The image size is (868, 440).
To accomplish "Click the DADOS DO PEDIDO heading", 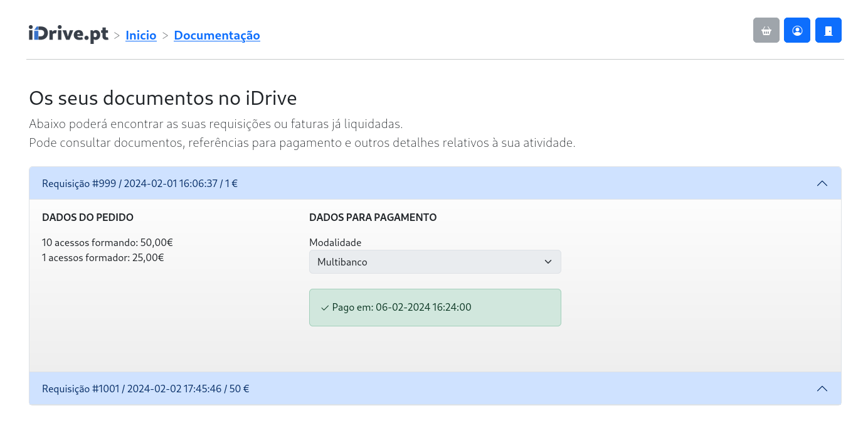I will coord(88,218).
